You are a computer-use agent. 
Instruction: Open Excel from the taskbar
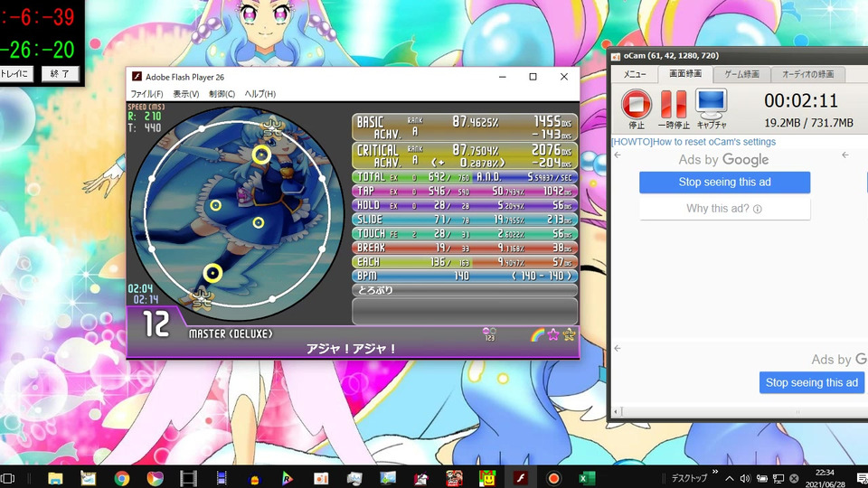[x=587, y=479]
